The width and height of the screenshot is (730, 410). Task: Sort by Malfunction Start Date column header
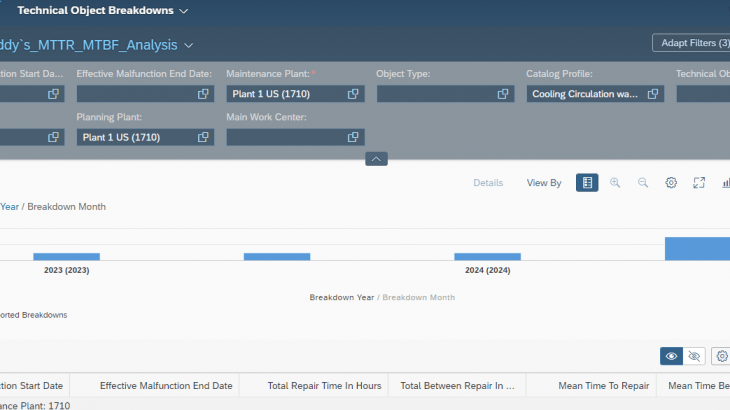click(x=32, y=386)
